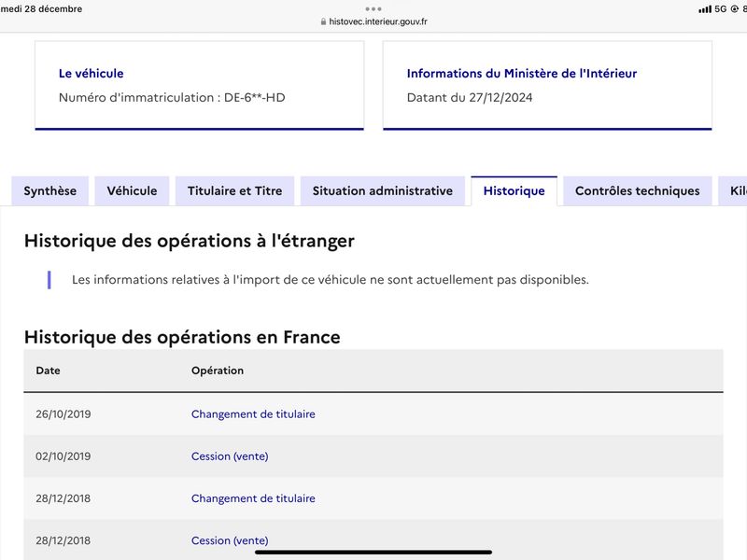The height and width of the screenshot is (560, 747).
Task: Click the Date column header
Action: point(48,371)
